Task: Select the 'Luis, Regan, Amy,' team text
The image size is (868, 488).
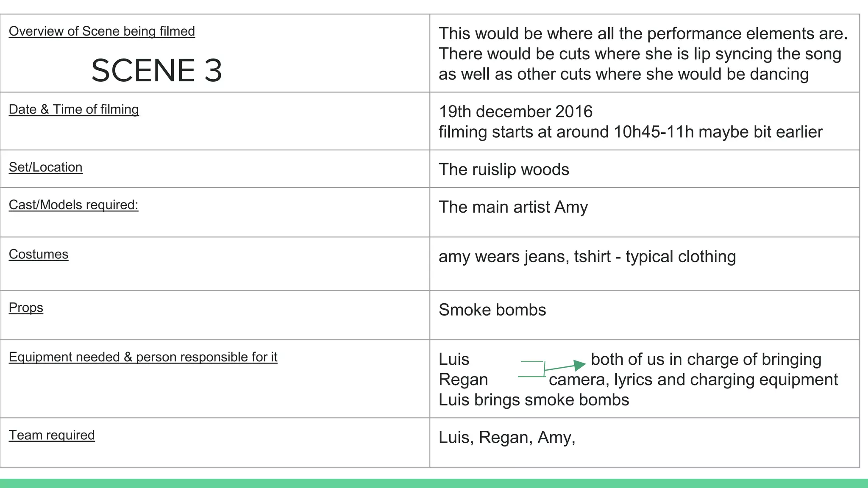Action: 507,438
